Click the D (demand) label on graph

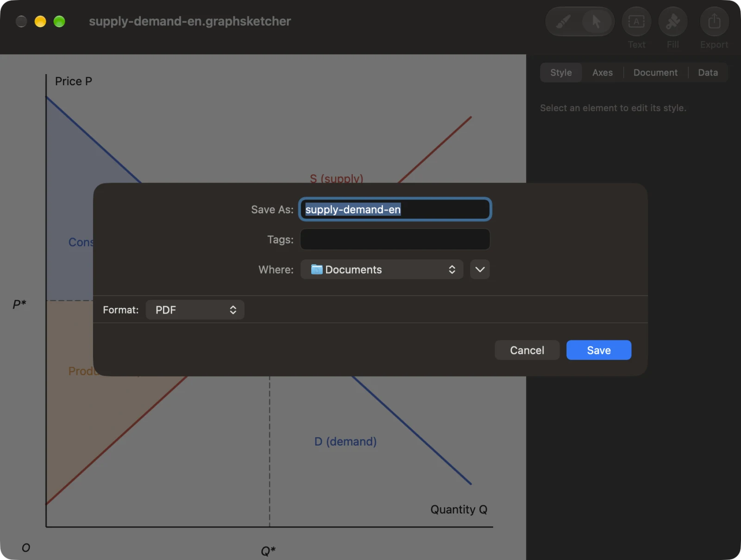coord(345,441)
